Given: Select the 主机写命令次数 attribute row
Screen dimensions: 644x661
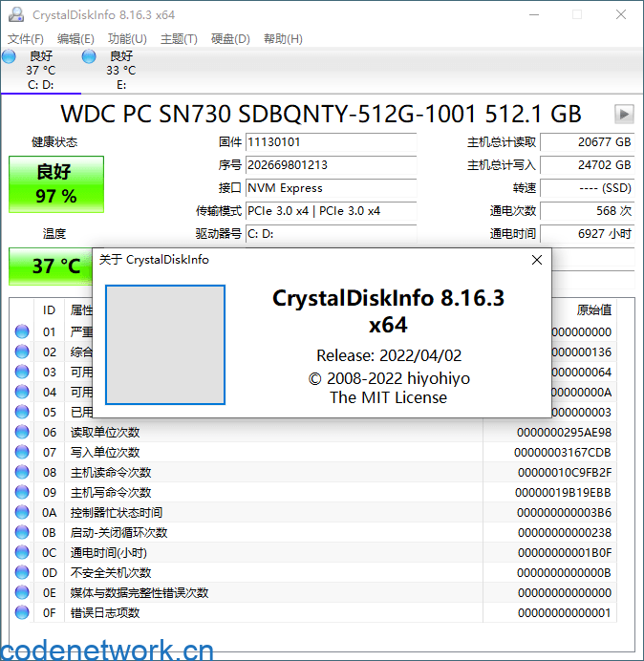Looking at the screenshot, I should 313,492.
